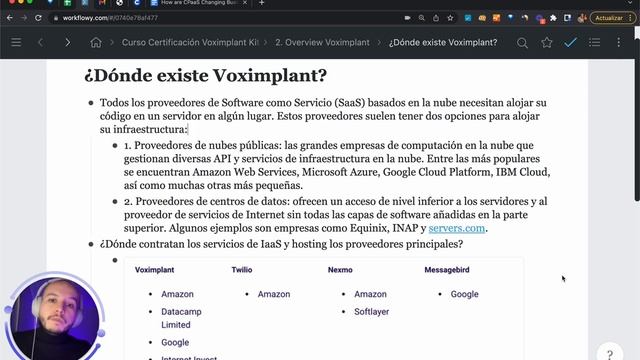Image resolution: width=640 pixels, height=360 pixels.
Task: Click the Twilio column header
Action: [242, 270]
